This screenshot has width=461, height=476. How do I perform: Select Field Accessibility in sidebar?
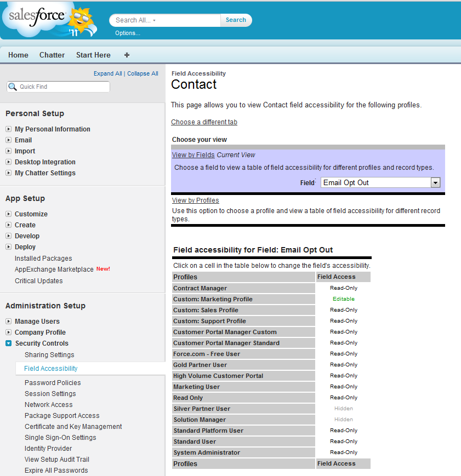pyautogui.click(x=51, y=369)
